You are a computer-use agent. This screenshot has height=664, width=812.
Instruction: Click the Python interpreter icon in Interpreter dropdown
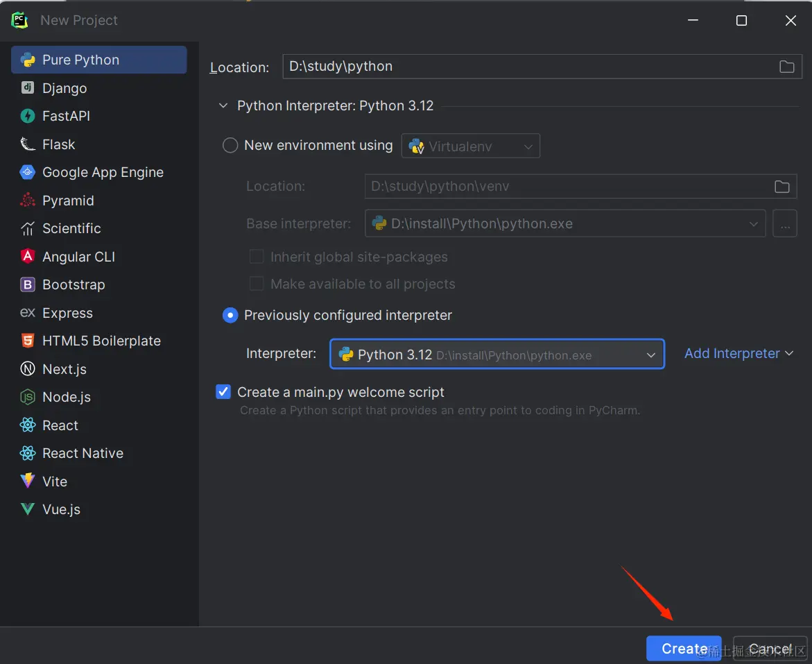[346, 354]
